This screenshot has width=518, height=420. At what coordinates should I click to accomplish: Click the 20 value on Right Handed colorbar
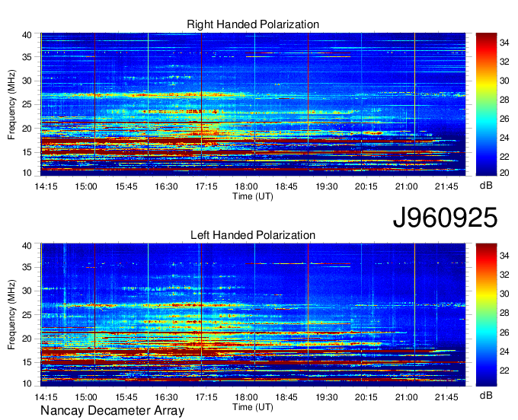504,173
